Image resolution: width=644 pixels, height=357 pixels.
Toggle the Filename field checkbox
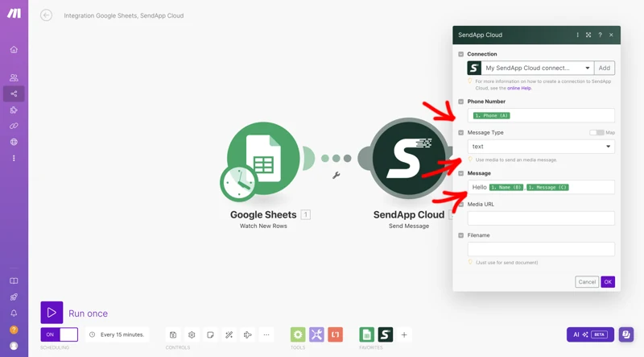[460, 235]
